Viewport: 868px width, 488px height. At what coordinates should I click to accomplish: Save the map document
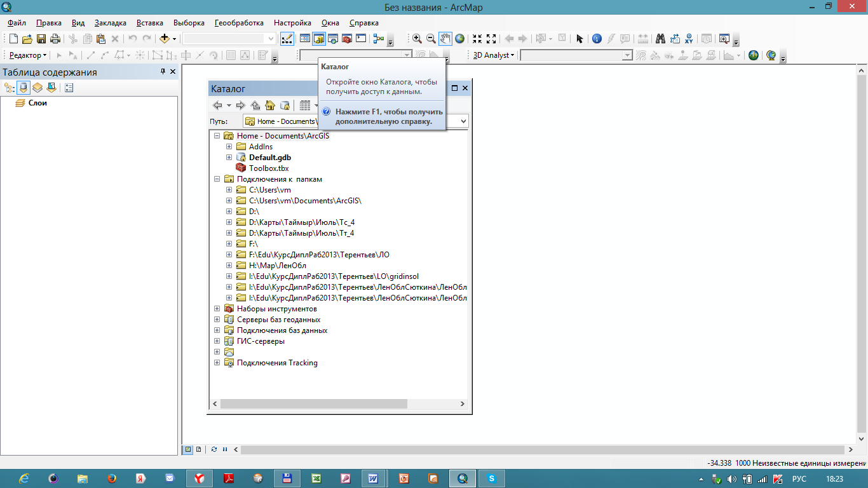click(41, 39)
